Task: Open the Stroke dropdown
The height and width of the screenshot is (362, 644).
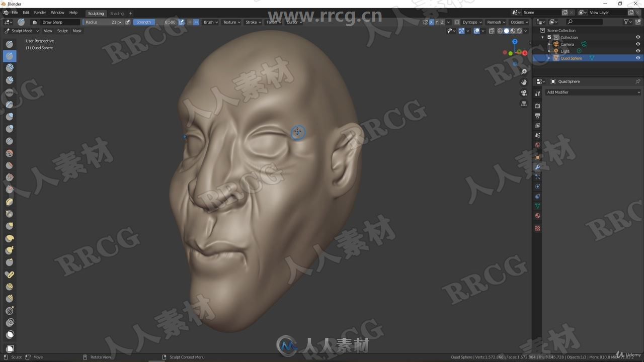Action: point(253,22)
